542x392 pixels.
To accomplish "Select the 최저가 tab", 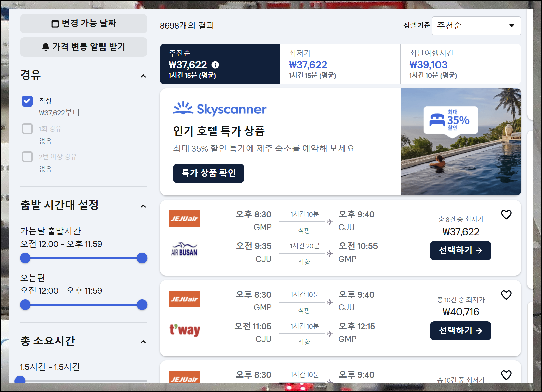I will 340,64.
